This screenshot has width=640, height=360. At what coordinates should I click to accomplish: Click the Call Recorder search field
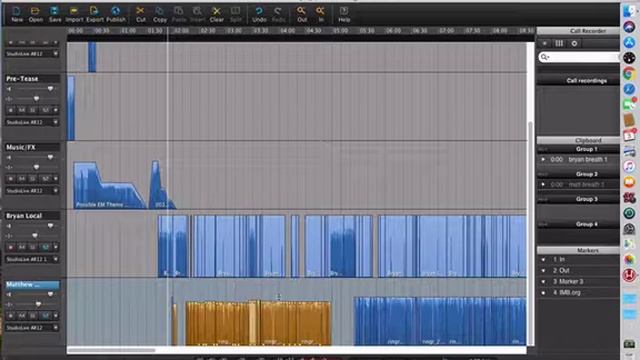point(579,57)
